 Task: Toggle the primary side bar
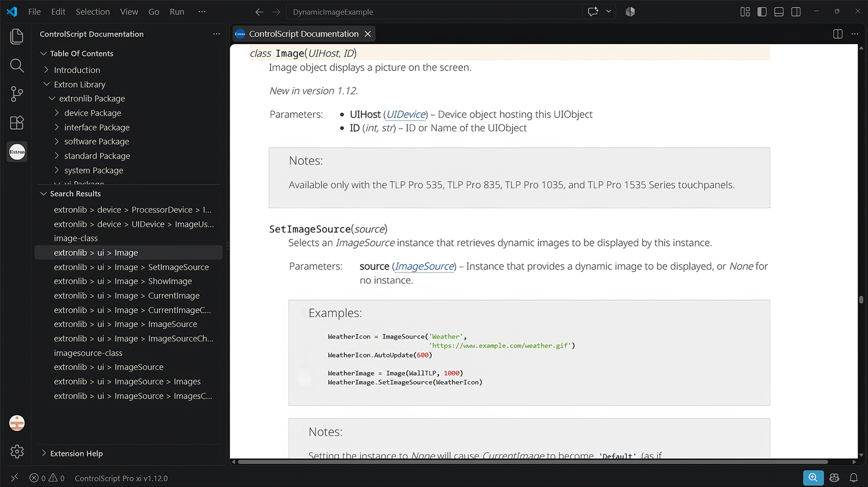click(x=762, y=12)
